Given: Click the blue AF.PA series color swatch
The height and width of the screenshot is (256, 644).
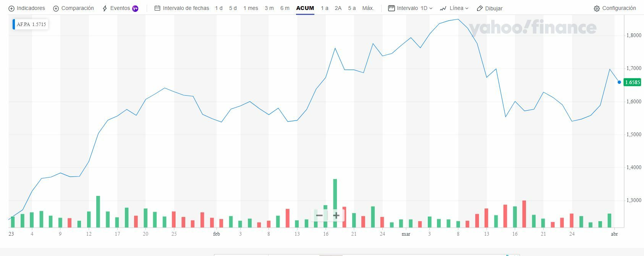Looking at the screenshot, I should 14,24.
